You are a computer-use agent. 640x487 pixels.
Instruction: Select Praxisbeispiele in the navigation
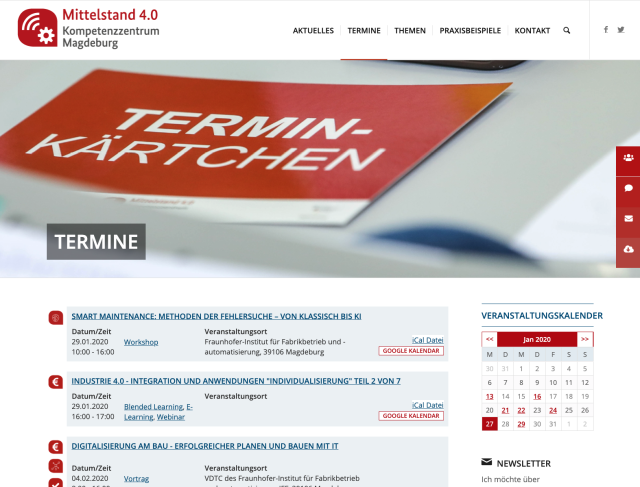[470, 31]
